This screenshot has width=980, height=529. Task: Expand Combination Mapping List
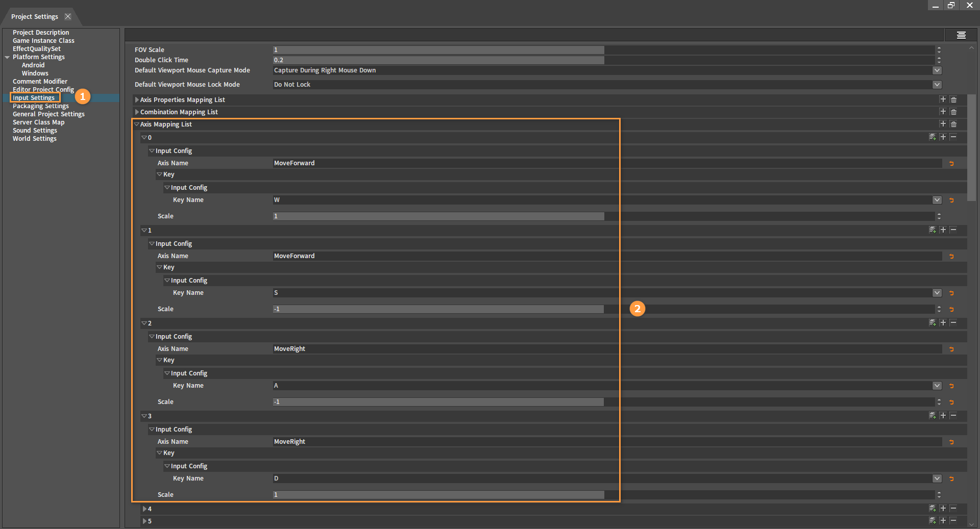(137, 112)
